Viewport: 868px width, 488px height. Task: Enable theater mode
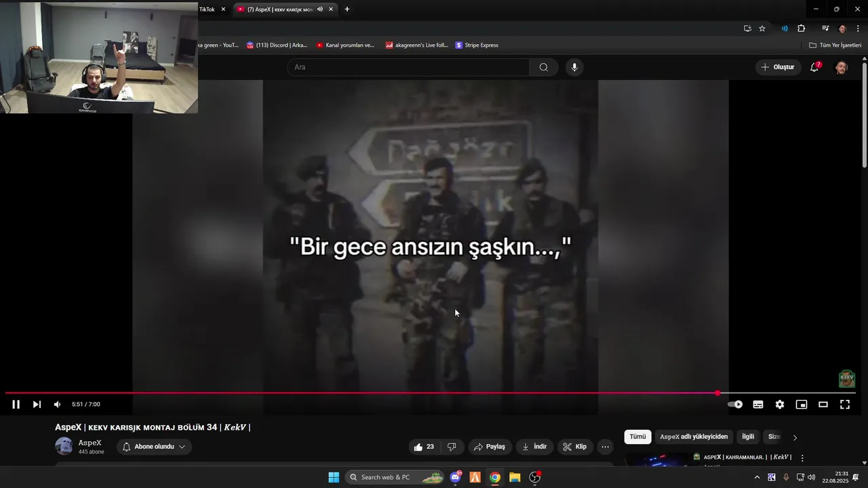pyautogui.click(x=823, y=405)
